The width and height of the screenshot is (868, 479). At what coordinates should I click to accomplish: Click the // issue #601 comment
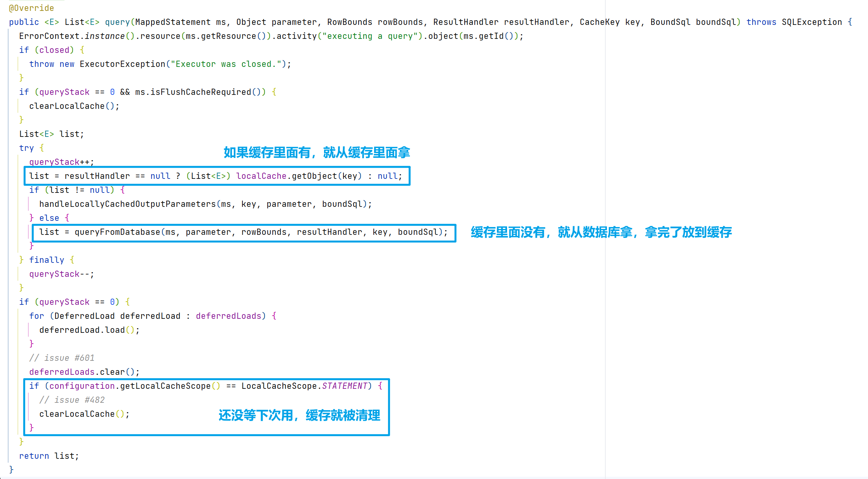click(62, 358)
